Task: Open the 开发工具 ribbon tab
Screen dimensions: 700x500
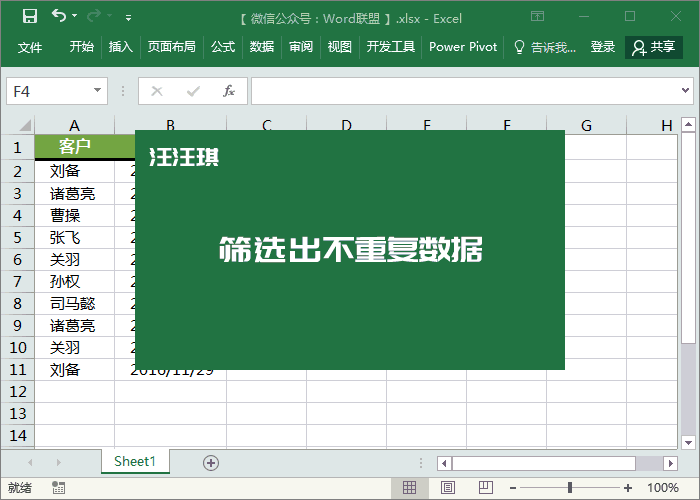Action: pyautogui.click(x=391, y=46)
